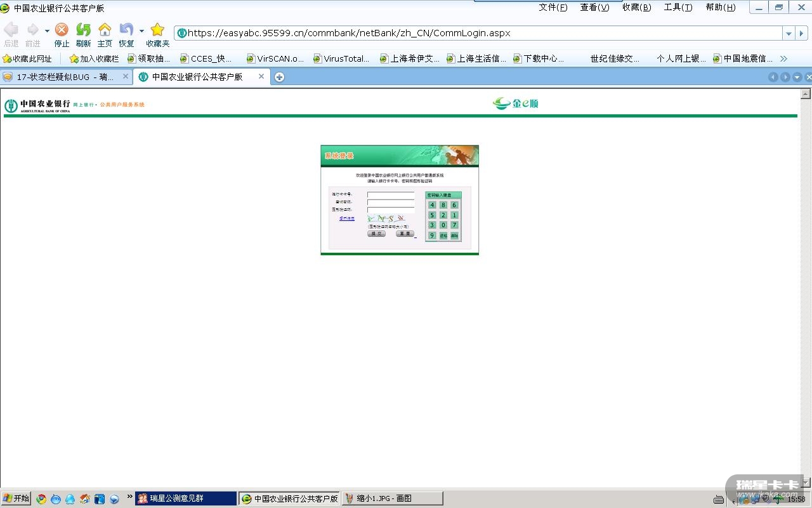Expand hidden quick launch icons chevron
The height and width of the screenshot is (508, 812).
point(130,496)
